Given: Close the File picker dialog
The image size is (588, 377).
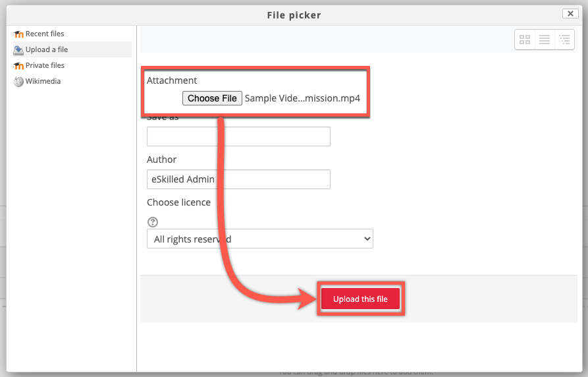Looking at the screenshot, I should (x=570, y=14).
